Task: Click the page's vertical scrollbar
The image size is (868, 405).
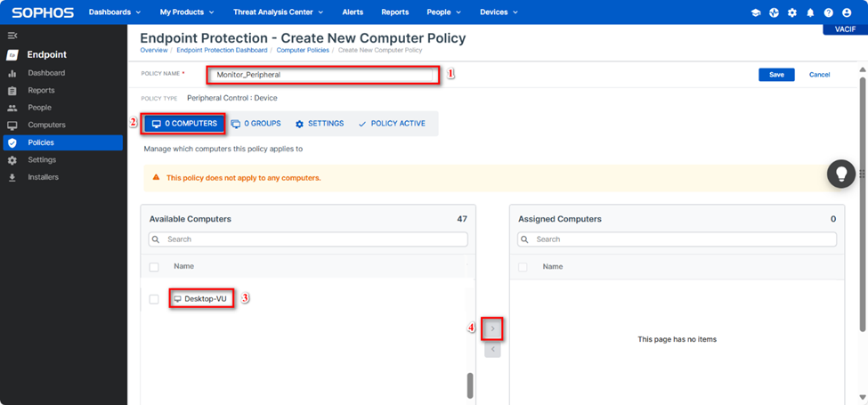Action: [x=862, y=134]
